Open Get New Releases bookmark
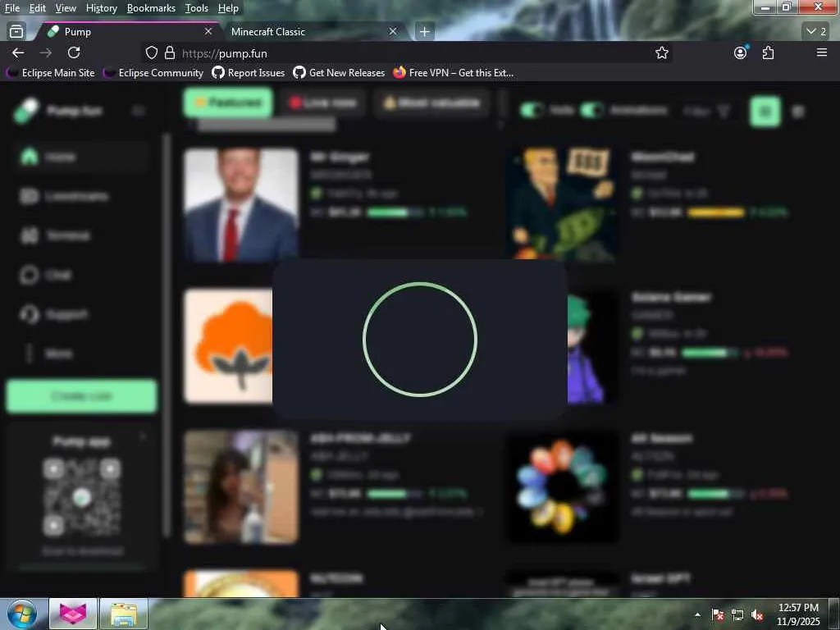This screenshot has width=840, height=630. point(339,72)
